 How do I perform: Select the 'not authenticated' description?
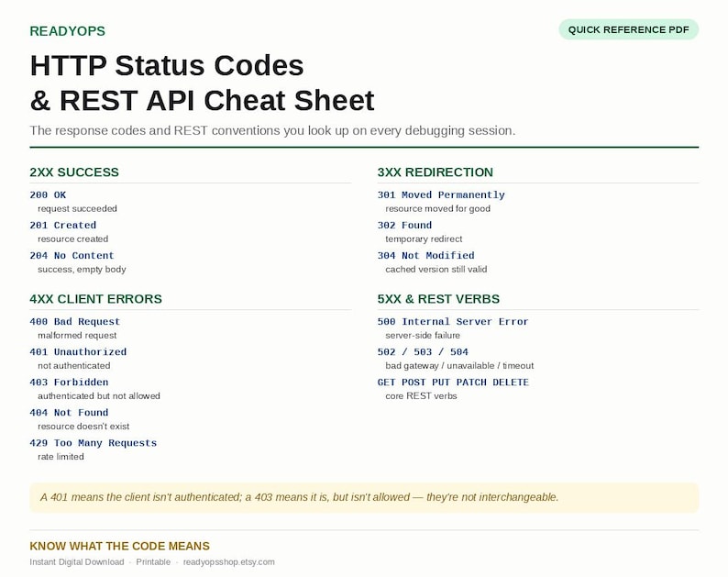click(x=74, y=366)
